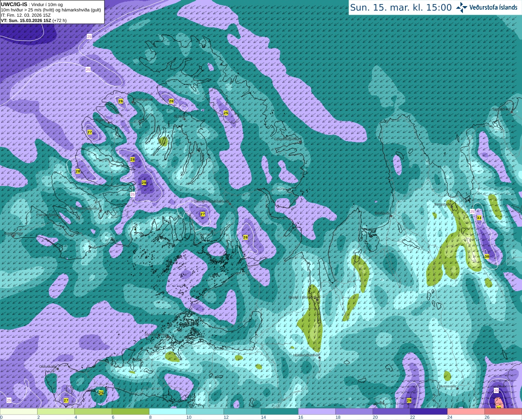Click the 25 contour label beside the 33 marker
Image resolution: width=522 pixels, height=420 pixels.
tap(472, 211)
